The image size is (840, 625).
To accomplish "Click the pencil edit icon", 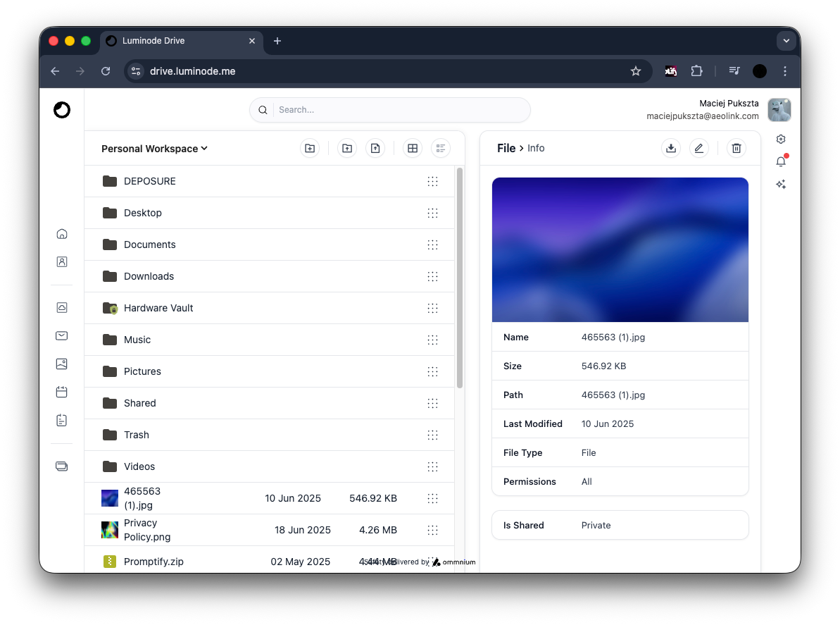I will coord(698,148).
